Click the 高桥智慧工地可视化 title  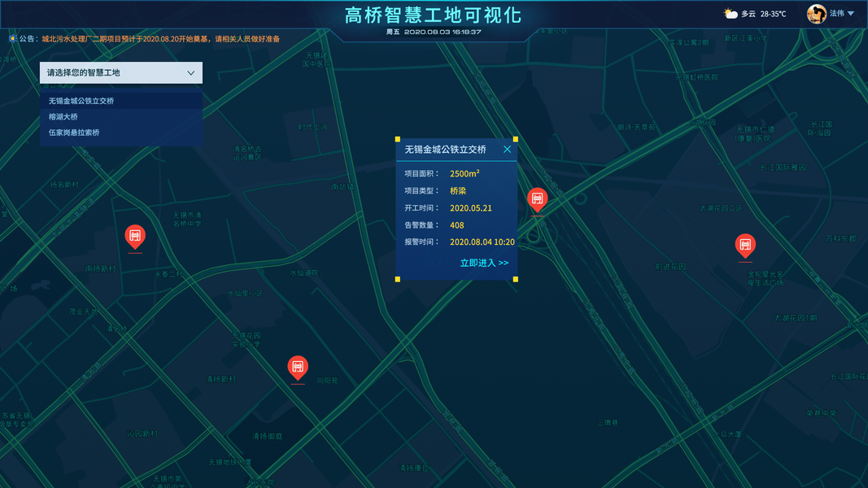(x=434, y=15)
